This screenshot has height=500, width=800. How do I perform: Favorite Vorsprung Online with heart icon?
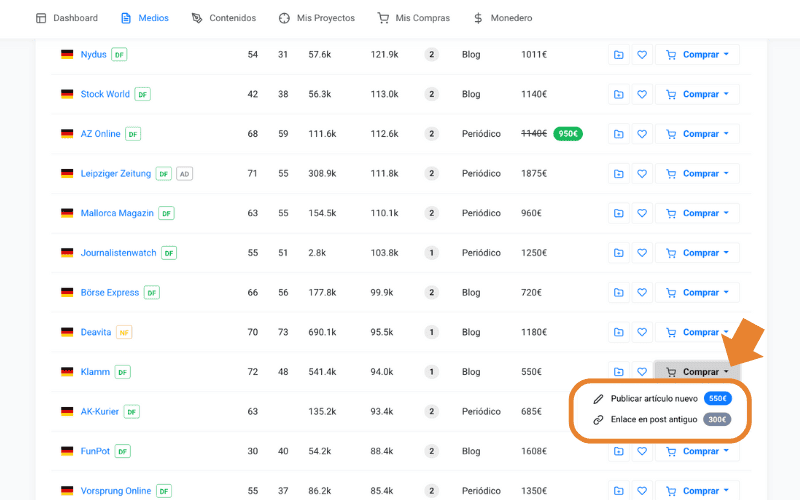pyautogui.click(x=642, y=491)
